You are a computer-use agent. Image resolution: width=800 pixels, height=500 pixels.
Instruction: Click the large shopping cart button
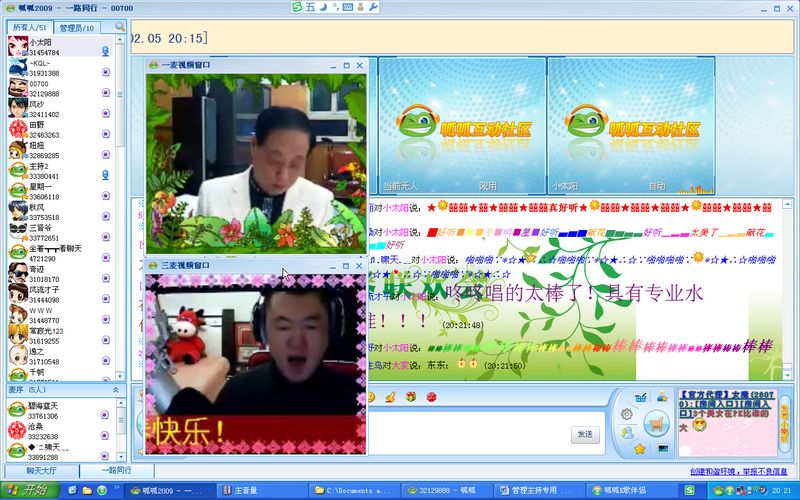tap(657, 423)
